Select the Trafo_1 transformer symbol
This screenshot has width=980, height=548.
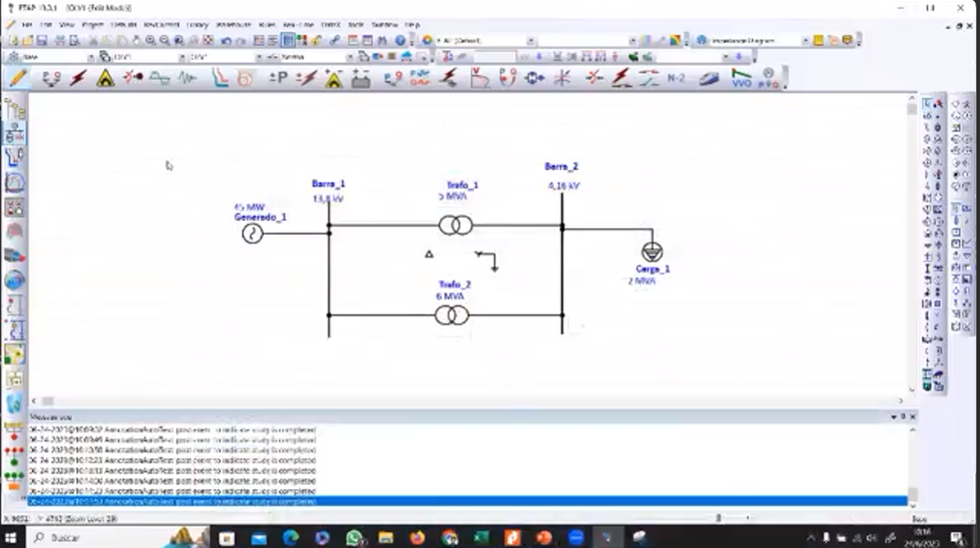click(x=456, y=225)
